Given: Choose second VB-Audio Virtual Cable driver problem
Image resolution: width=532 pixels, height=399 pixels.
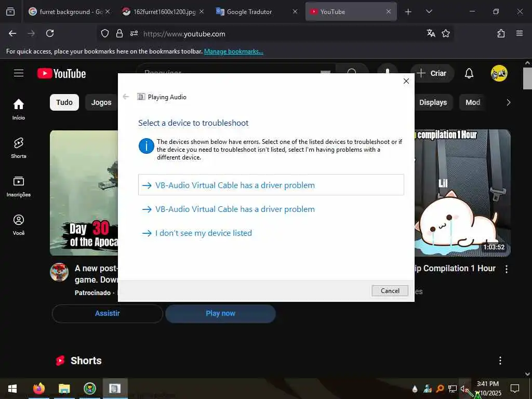Looking at the screenshot, I should click(271, 209).
